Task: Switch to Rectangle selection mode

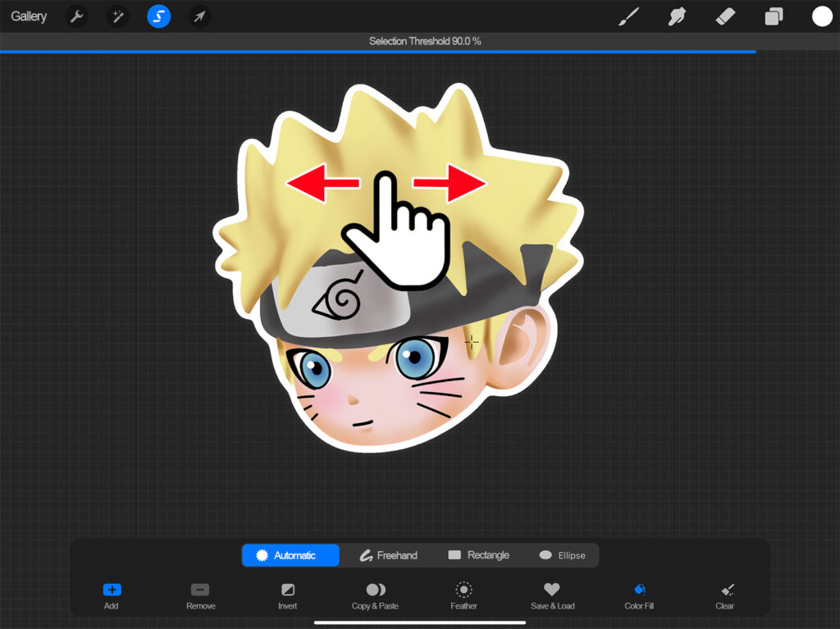Action: click(478, 555)
